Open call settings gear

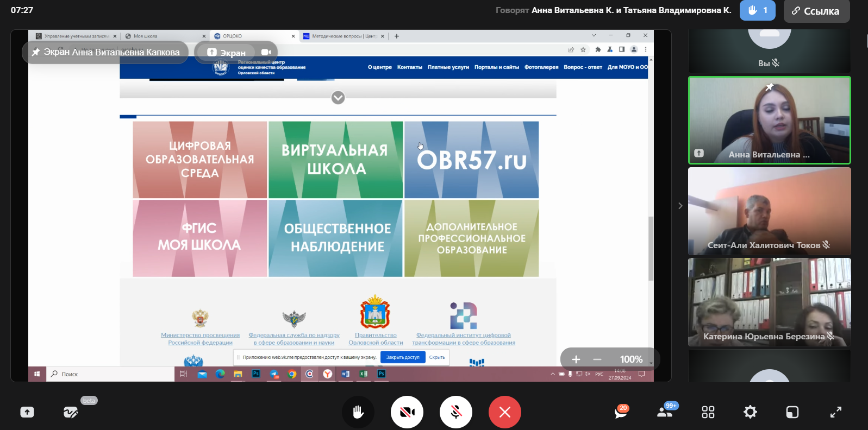coord(750,412)
